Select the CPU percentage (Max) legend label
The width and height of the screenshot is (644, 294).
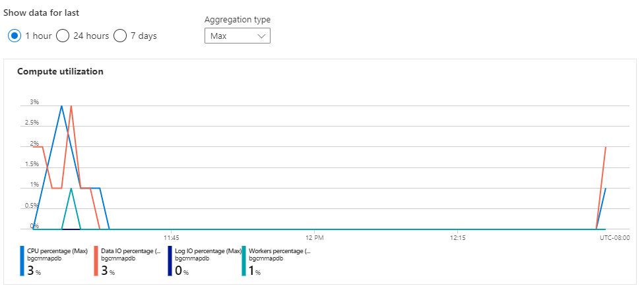57,251
